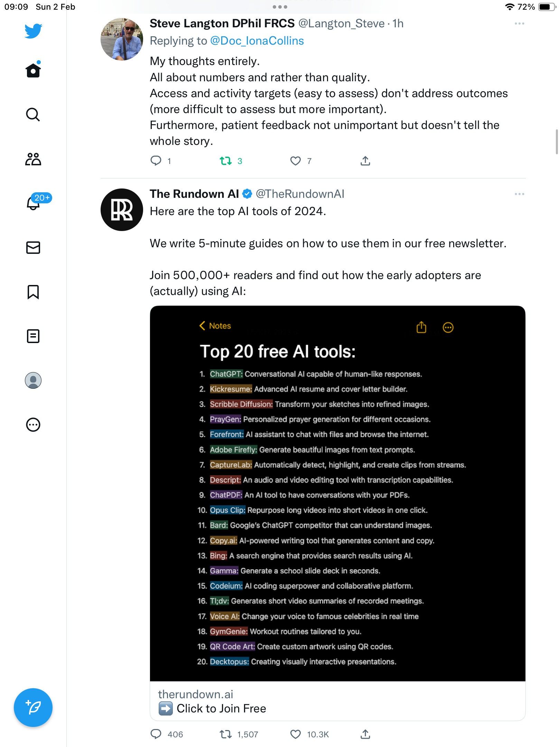This screenshot has height=747, width=560.
Task: Like The Rundown AI tweet
Action: pyautogui.click(x=296, y=734)
